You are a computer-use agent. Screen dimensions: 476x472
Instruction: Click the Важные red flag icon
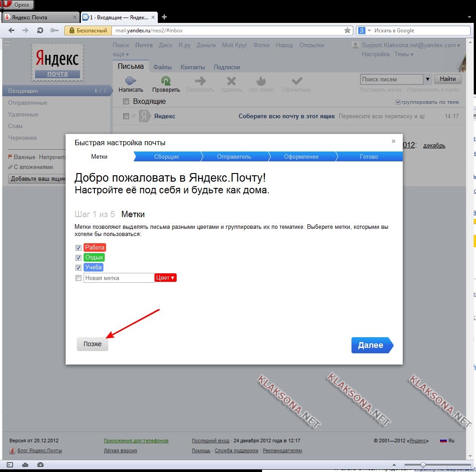[x=10, y=156]
